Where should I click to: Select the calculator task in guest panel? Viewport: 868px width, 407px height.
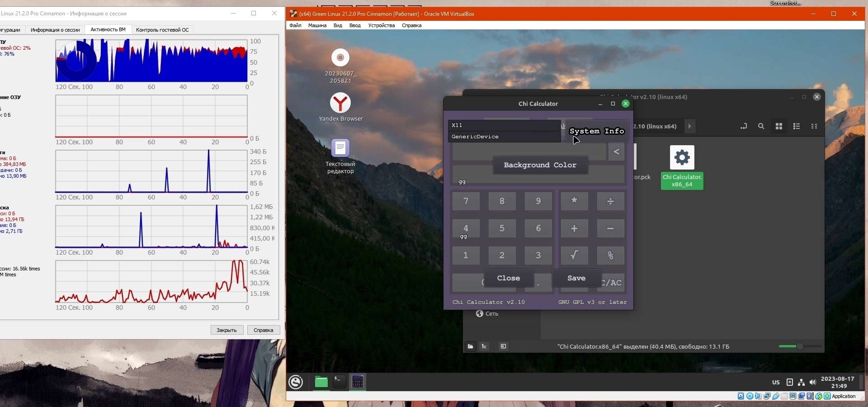click(x=358, y=382)
